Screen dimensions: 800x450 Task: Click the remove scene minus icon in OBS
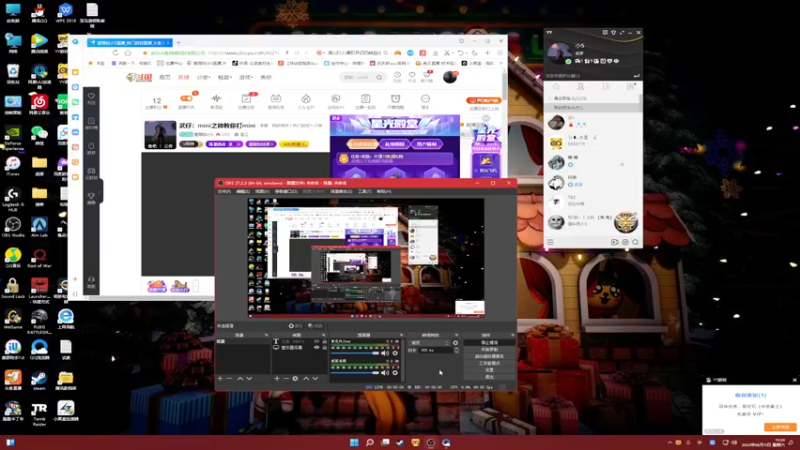[229, 379]
